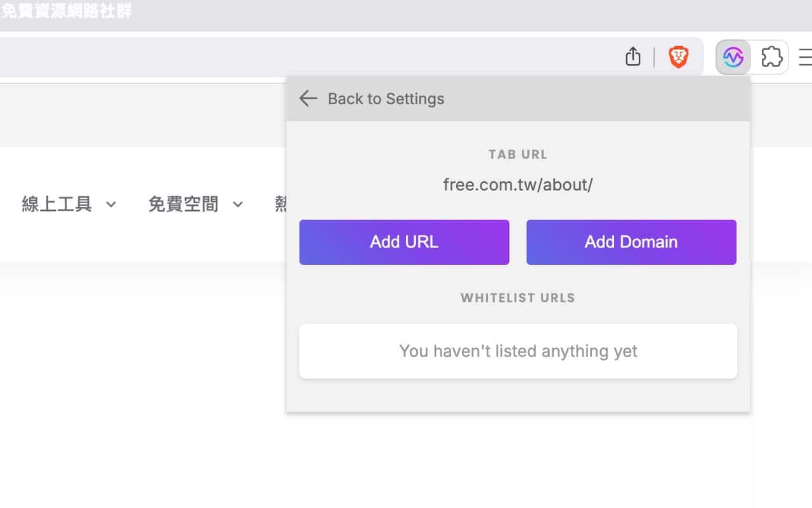Expand the 免費空間 dropdown chevron
Screen dimensions: 812x508
pyautogui.click(x=238, y=204)
